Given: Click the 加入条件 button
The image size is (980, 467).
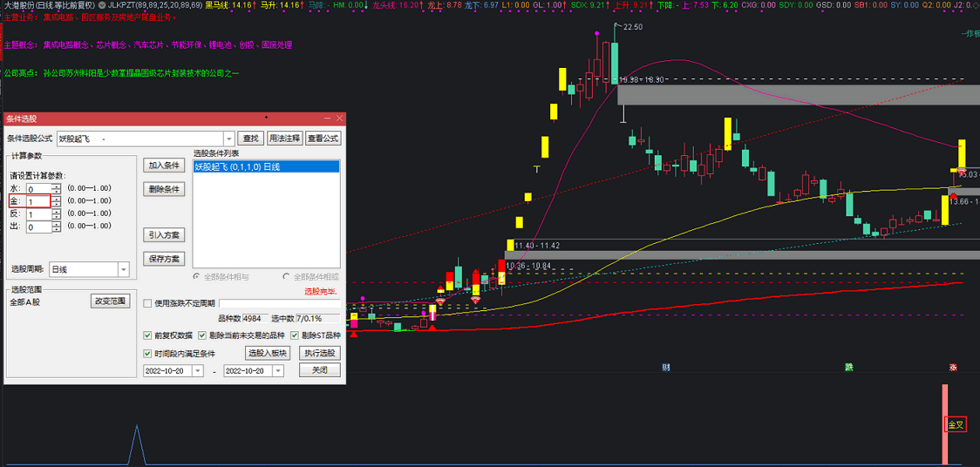Looking at the screenshot, I should point(164,166).
